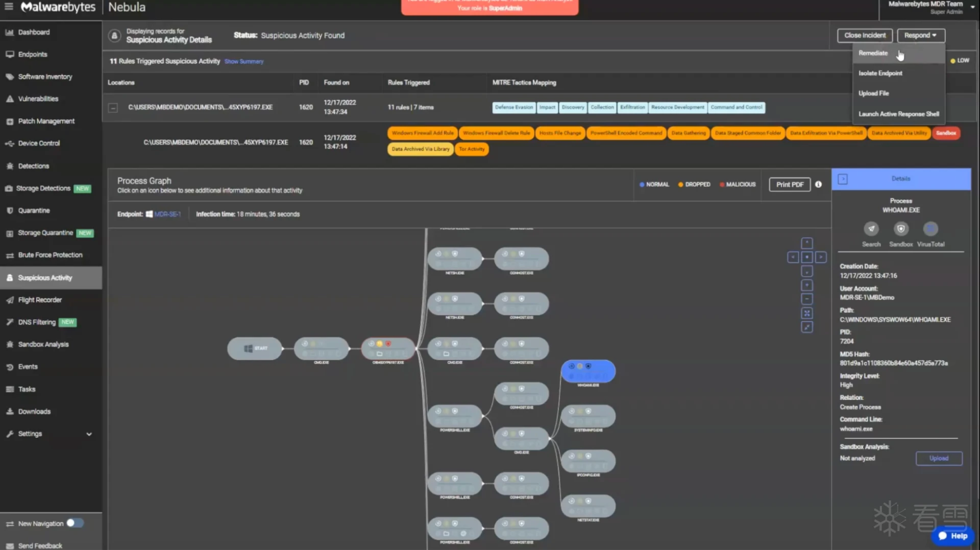Image resolution: width=980 pixels, height=550 pixels.
Task: Select the highlighted WHOAMI.EXE graph node
Action: [x=588, y=371]
